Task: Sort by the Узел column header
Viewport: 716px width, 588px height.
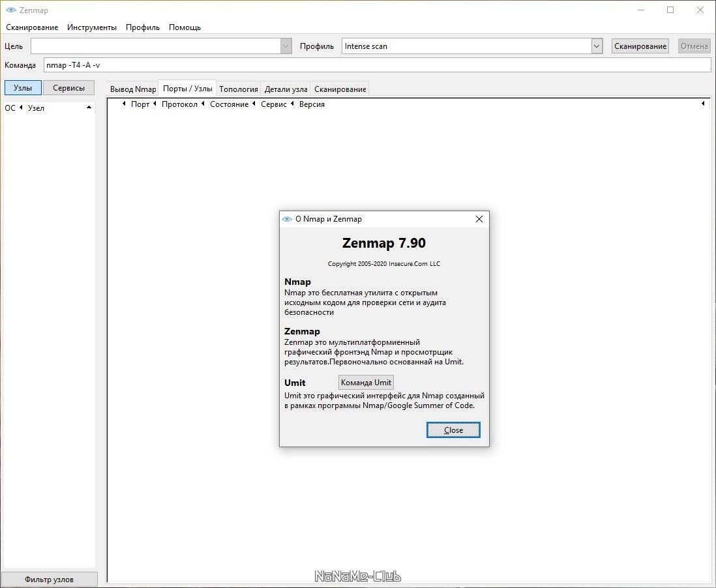Action: [x=36, y=108]
